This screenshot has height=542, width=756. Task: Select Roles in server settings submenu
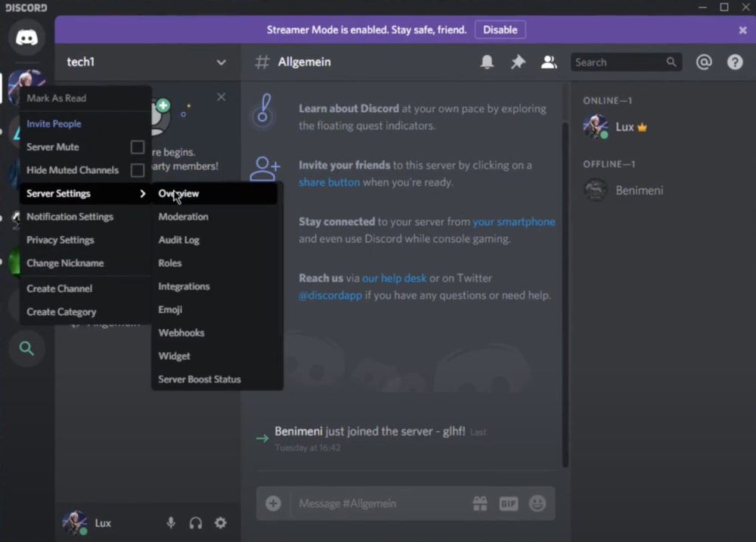tap(170, 263)
